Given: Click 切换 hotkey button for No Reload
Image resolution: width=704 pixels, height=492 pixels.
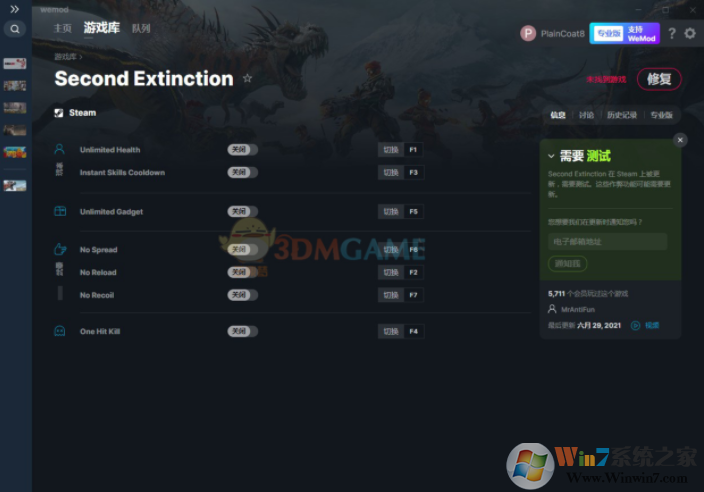Looking at the screenshot, I should 391,272.
